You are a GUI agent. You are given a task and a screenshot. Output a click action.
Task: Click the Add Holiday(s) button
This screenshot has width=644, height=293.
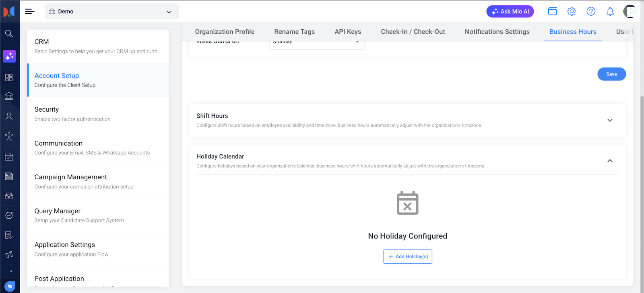(x=407, y=256)
